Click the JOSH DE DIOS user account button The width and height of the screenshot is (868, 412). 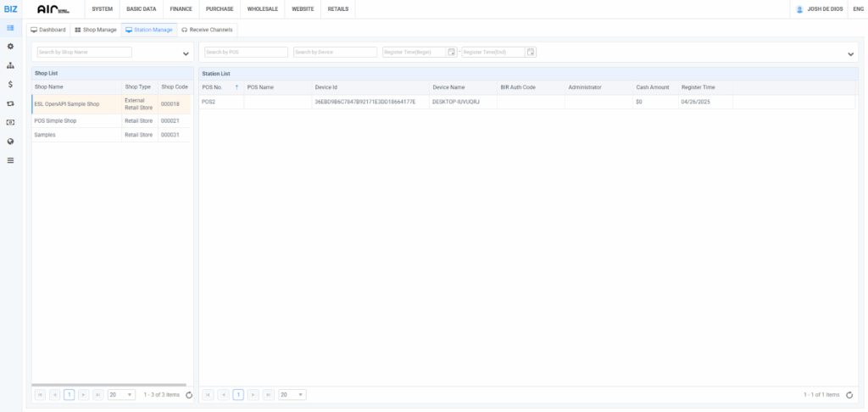coord(818,9)
